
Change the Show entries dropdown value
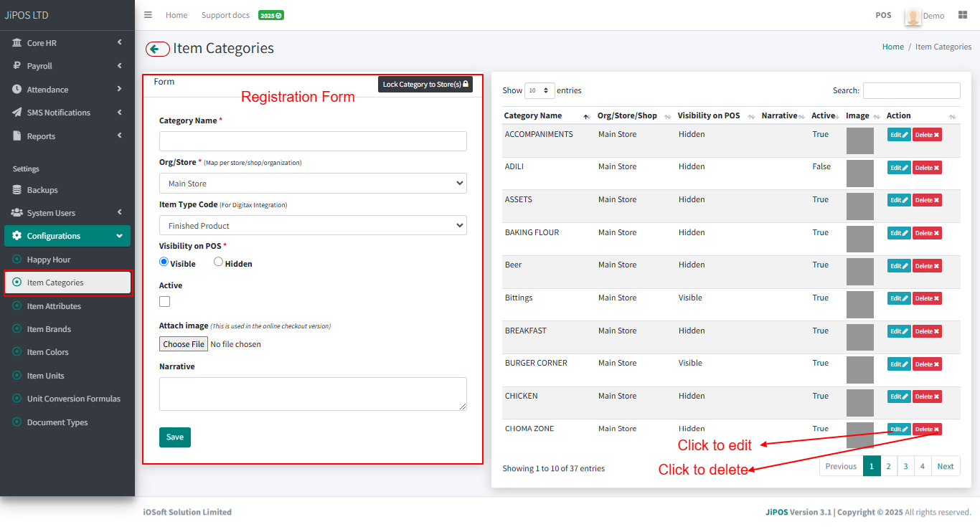(x=538, y=90)
